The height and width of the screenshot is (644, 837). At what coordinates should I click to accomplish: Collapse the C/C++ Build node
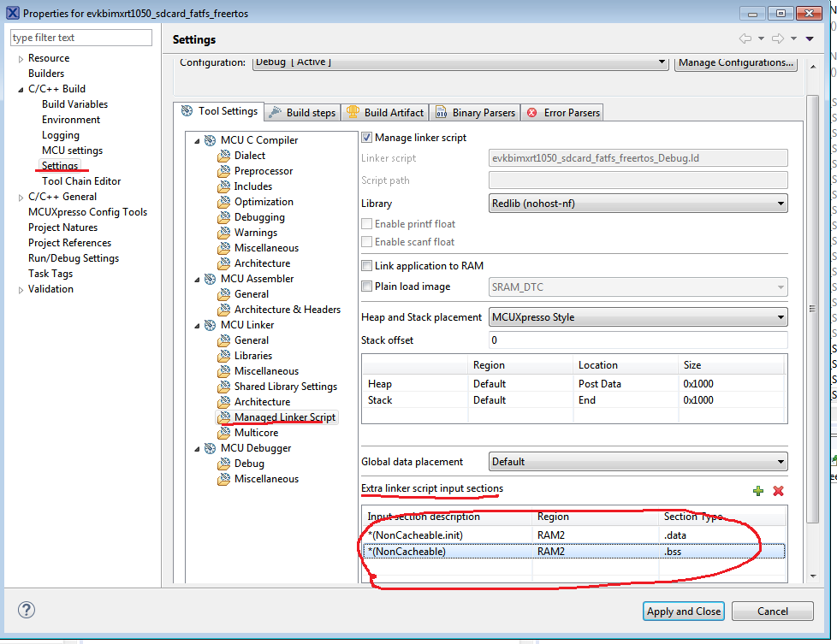click(21, 90)
